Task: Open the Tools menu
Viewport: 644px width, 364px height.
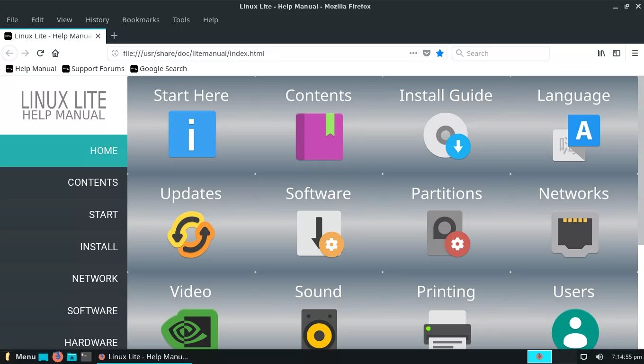Action: 181,19
